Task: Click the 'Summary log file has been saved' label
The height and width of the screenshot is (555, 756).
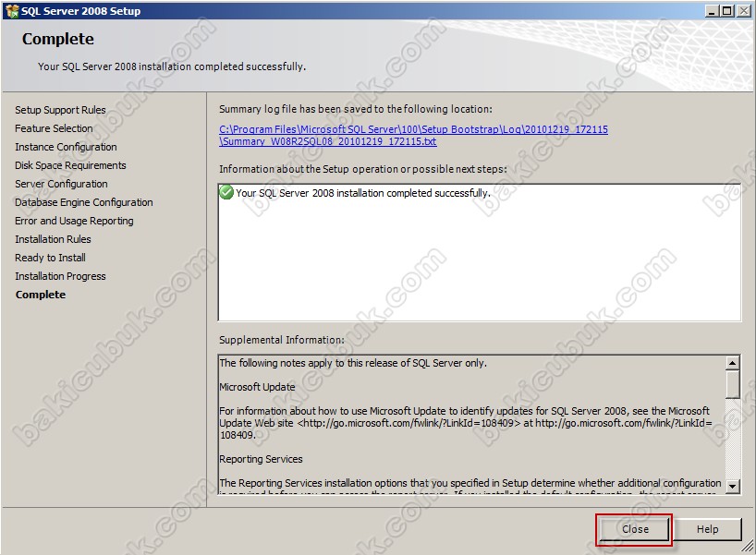Action: coord(356,109)
